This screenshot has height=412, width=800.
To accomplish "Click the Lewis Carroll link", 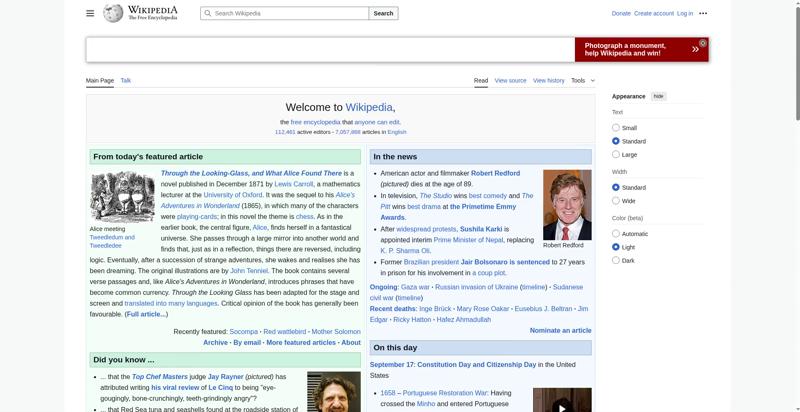I will click(x=293, y=184).
